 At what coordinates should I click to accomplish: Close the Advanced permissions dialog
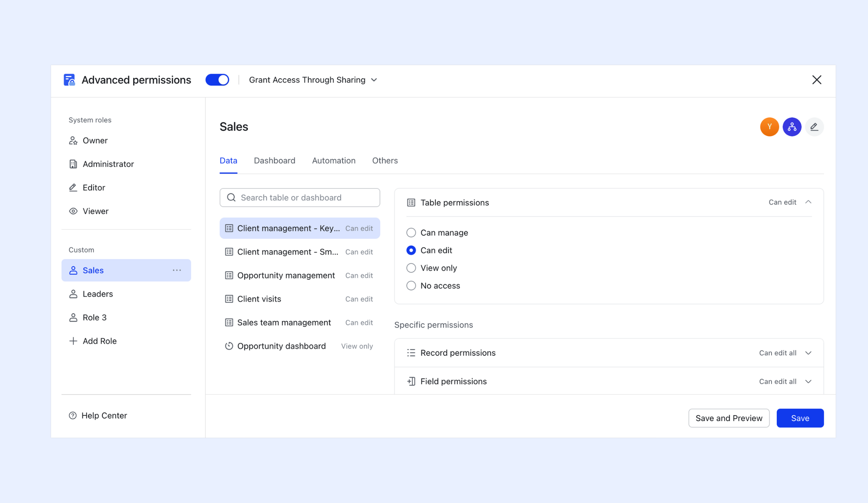[817, 80]
